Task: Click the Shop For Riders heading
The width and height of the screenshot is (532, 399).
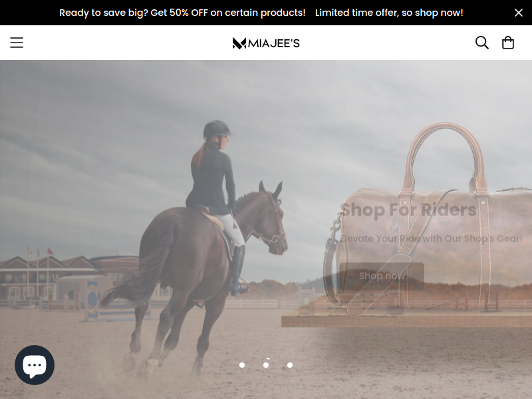Action: point(408,209)
